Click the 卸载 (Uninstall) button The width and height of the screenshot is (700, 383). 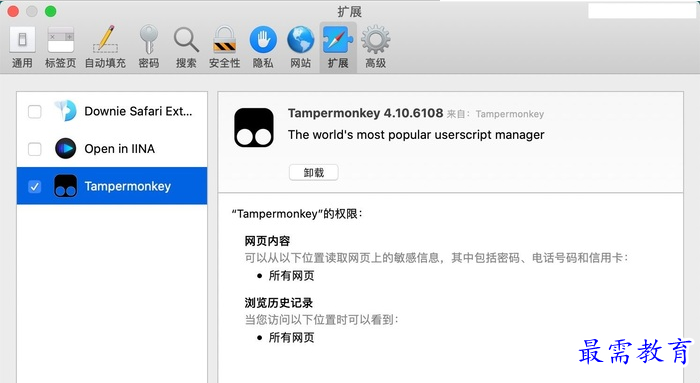[x=313, y=172]
